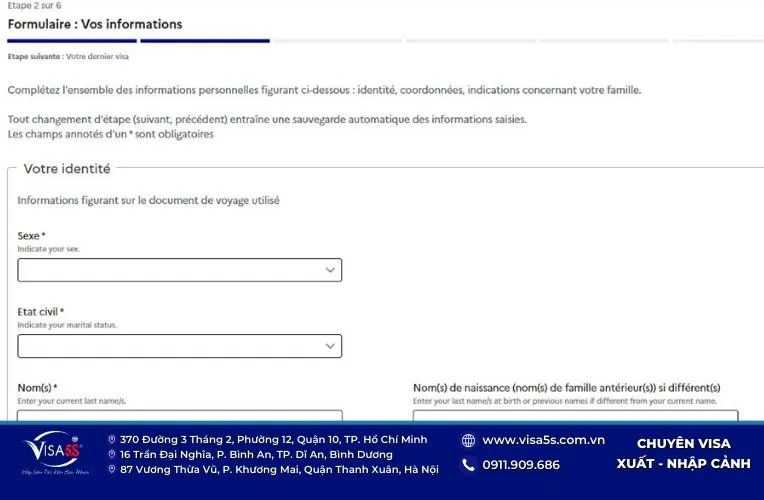Click the pin icon beside 87 Vương Thừa Vũ

click(111, 469)
